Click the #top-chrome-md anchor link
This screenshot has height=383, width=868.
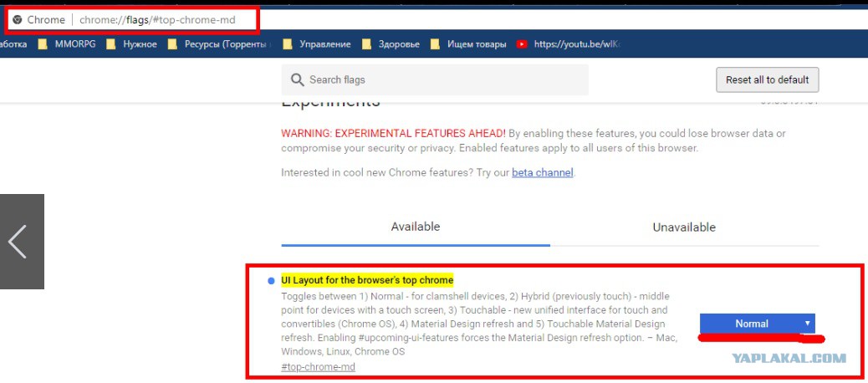click(x=319, y=367)
